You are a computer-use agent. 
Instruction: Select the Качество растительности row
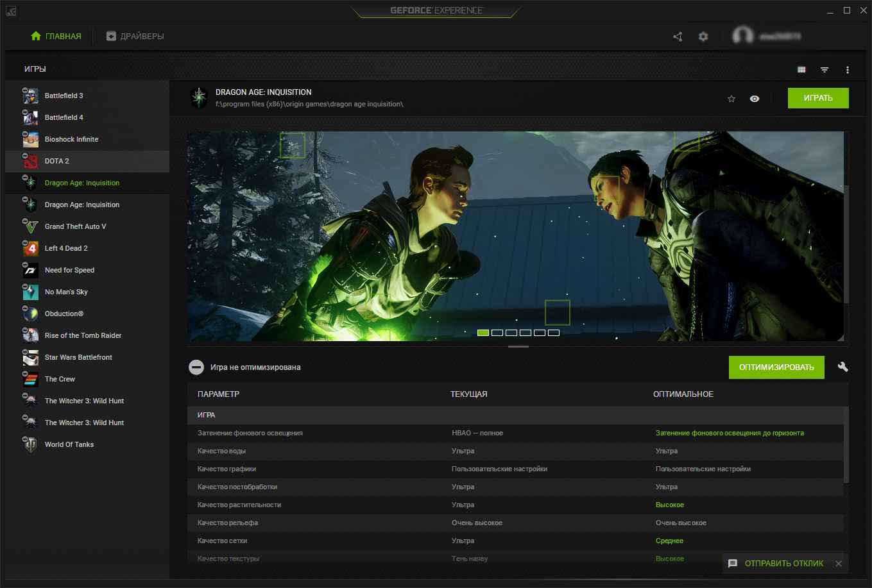516,505
